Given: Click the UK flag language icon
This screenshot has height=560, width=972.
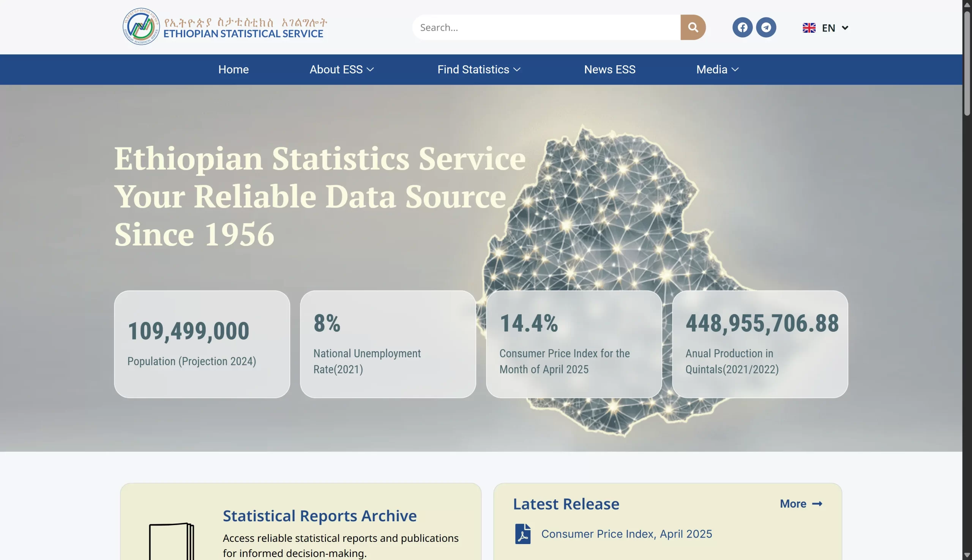Looking at the screenshot, I should 808,28.
